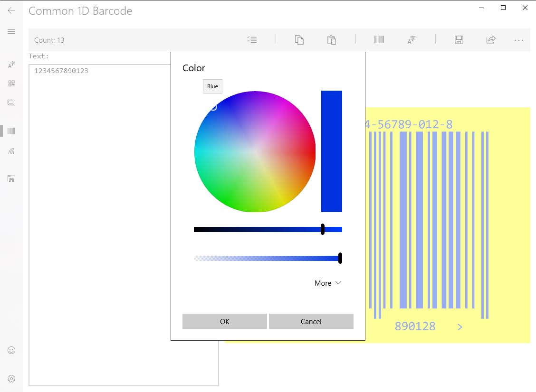Open the QR code sidebar icon
The image size is (536, 392).
11,84
